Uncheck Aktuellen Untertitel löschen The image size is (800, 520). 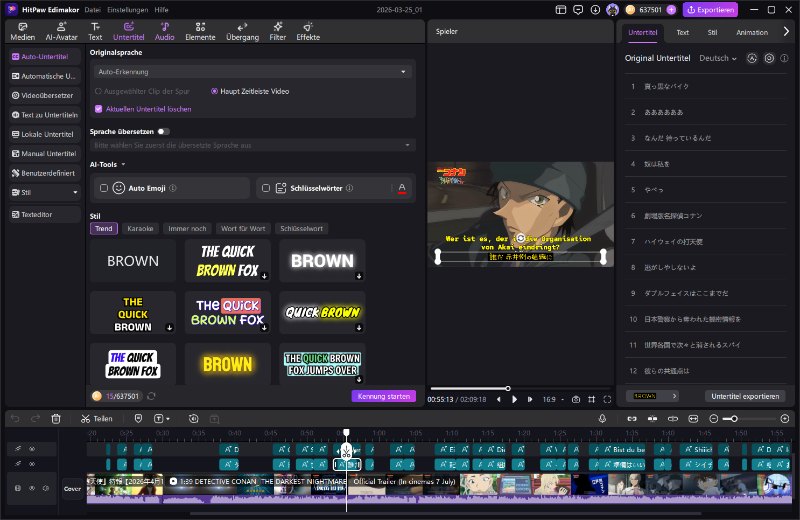[98, 109]
